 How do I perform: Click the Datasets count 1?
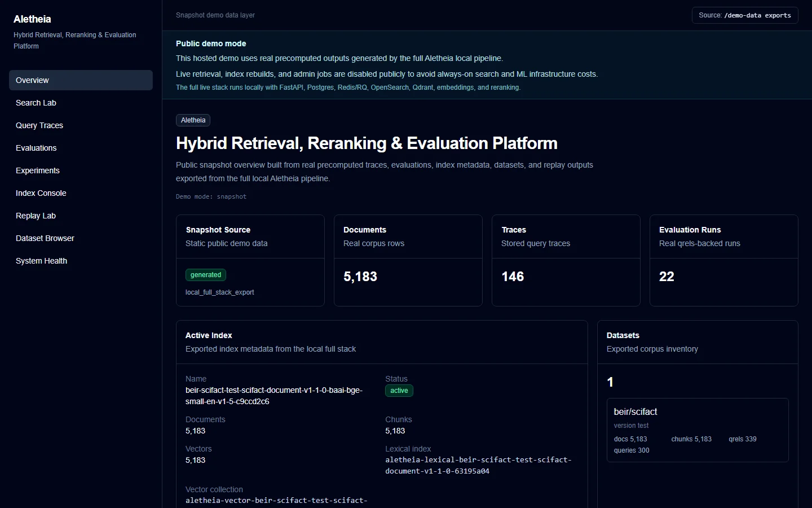[610, 382]
